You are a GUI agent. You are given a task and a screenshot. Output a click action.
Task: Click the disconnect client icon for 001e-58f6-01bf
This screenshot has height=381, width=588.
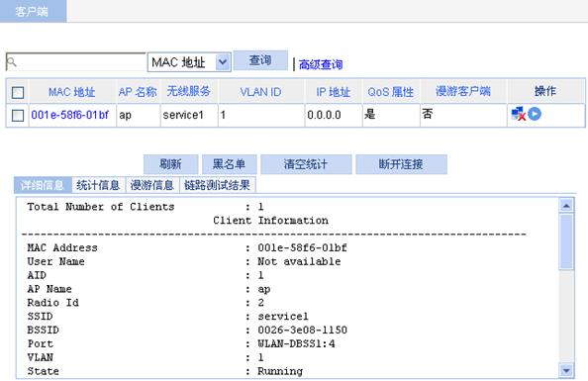[x=519, y=114]
